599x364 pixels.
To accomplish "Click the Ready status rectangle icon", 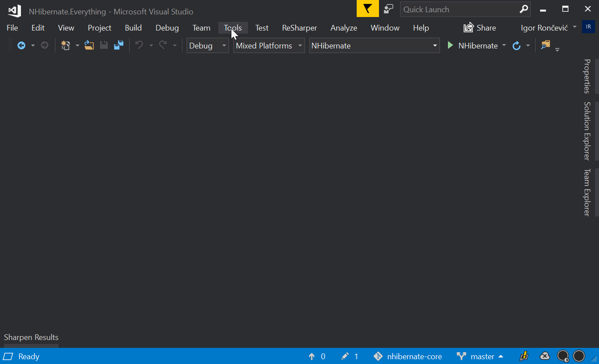I will click(8, 357).
